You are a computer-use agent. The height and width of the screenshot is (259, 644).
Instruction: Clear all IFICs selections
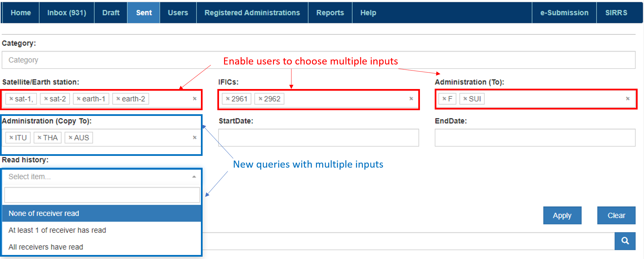point(411,99)
